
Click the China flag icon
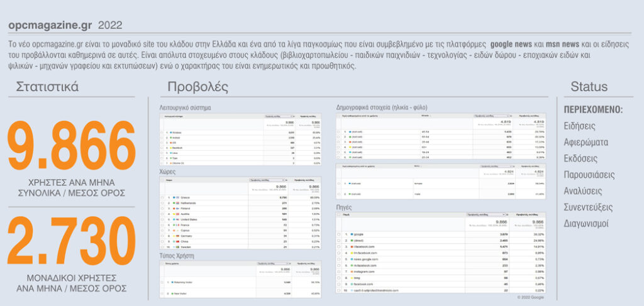click(178, 242)
